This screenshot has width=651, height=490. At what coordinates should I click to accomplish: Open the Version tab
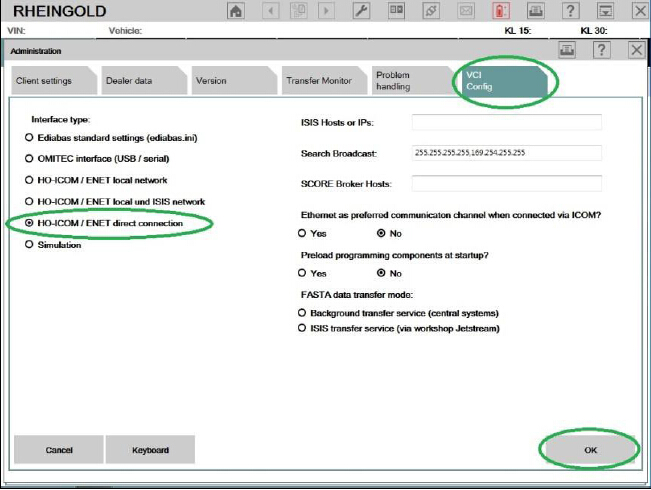click(x=234, y=81)
